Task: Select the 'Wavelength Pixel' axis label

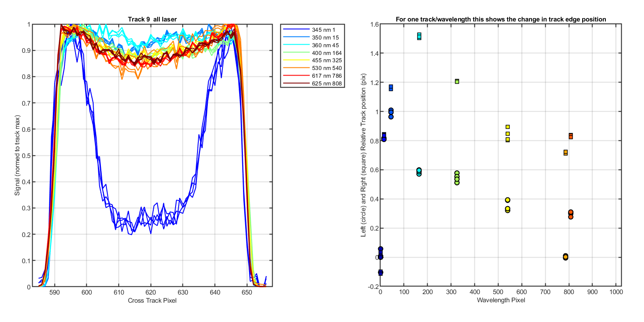Action: pyautogui.click(x=501, y=301)
